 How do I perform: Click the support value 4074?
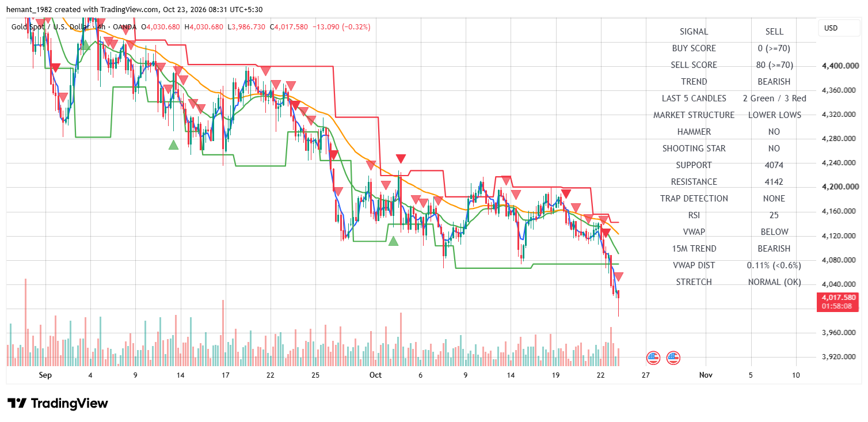click(x=774, y=165)
